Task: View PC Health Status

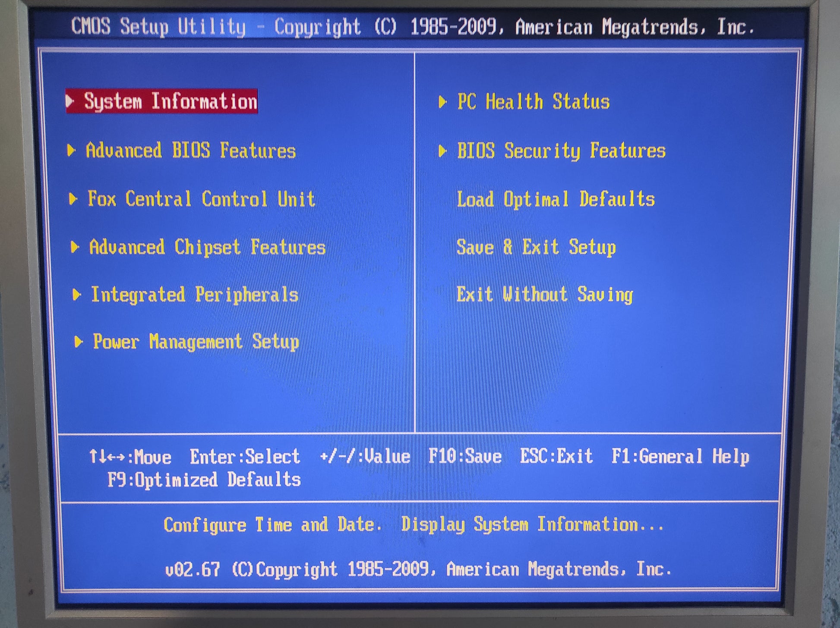Action: [533, 102]
